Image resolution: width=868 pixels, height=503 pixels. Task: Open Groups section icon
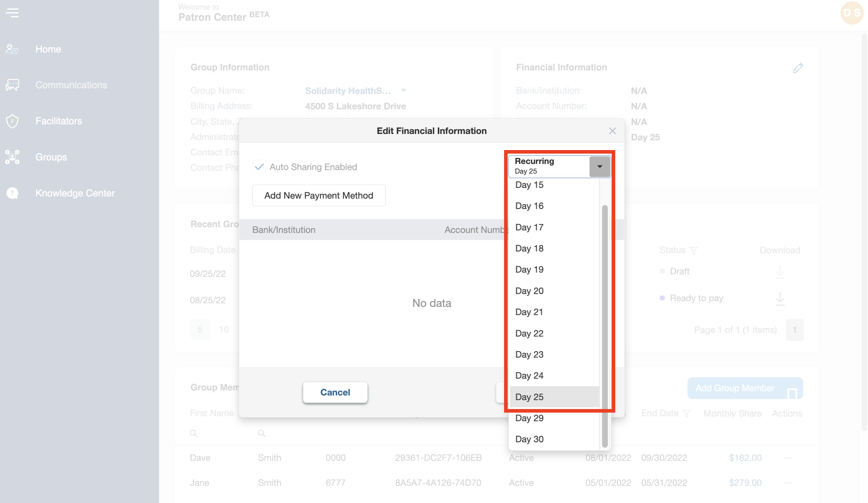12,157
